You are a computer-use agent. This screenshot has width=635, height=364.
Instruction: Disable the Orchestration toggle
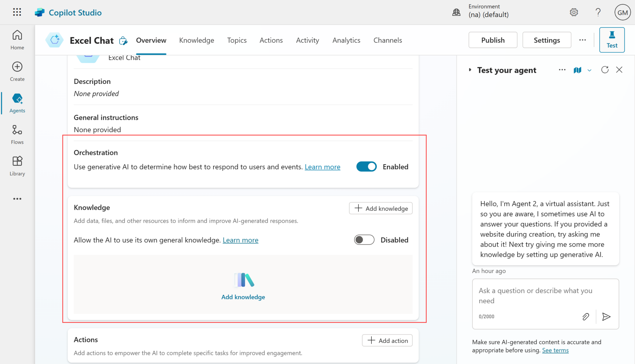click(x=366, y=167)
